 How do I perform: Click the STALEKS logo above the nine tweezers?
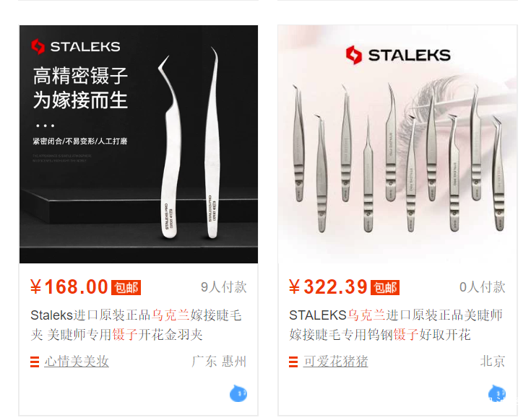pos(398,55)
